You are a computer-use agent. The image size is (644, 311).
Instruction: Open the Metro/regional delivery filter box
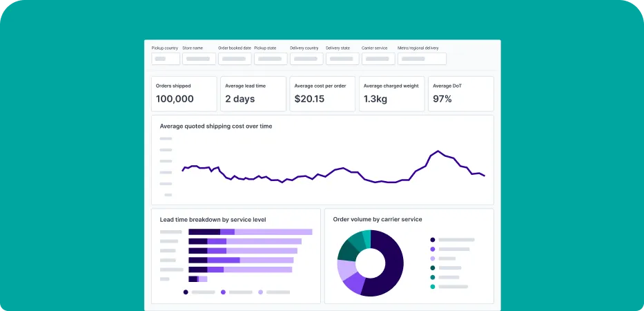[x=422, y=59]
